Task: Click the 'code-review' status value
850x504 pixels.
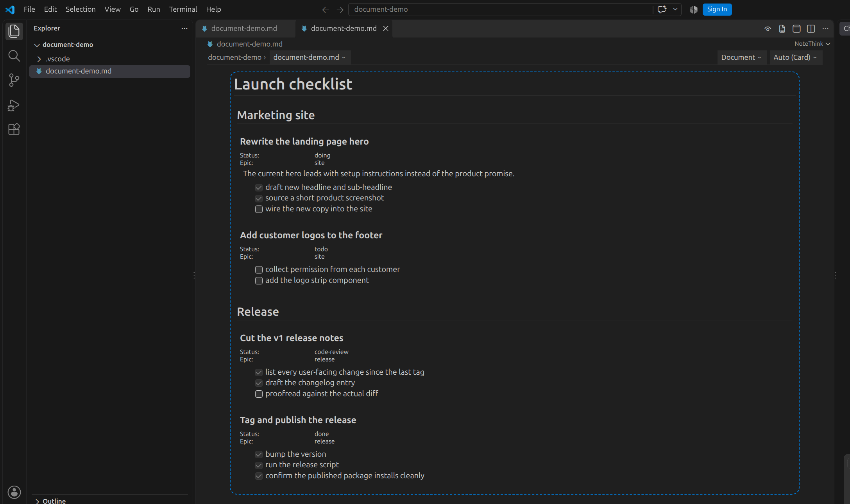Action: 331,352
